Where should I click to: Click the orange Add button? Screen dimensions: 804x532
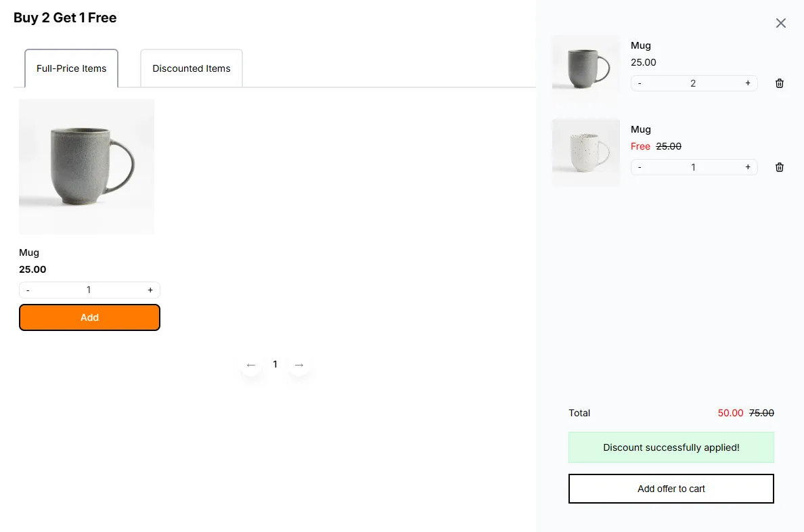click(x=90, y=317)
